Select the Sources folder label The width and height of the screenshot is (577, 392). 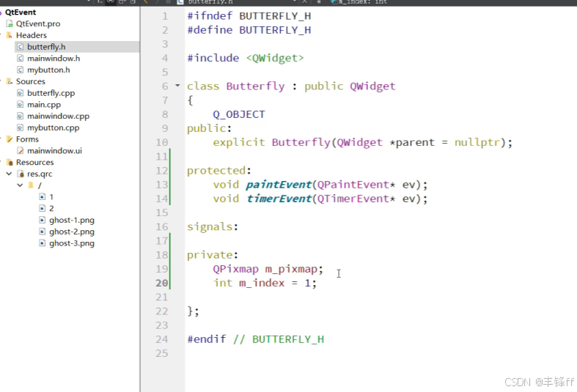click(x=31, y=81)
